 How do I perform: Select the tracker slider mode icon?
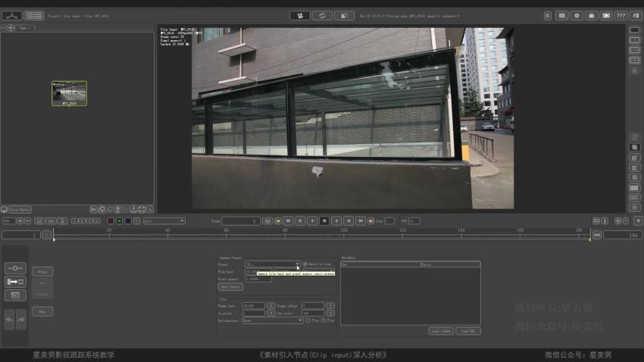click(x=15, y=268)
